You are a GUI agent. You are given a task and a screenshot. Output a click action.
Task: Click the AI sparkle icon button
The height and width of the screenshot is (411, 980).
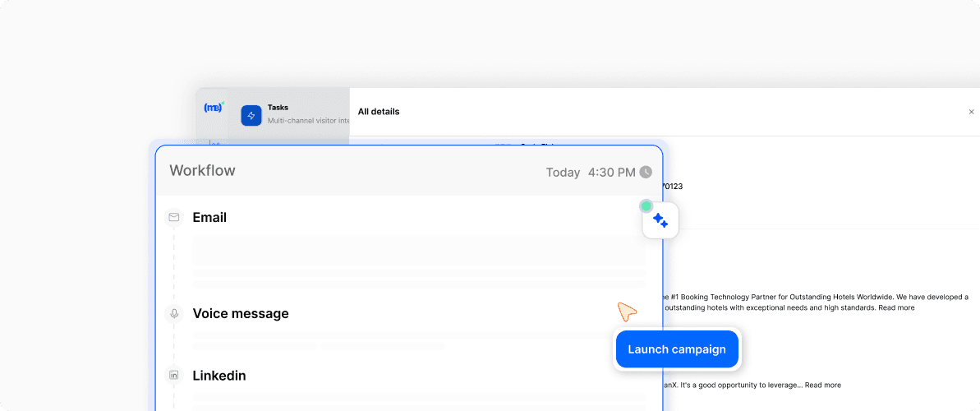point(660,220)
